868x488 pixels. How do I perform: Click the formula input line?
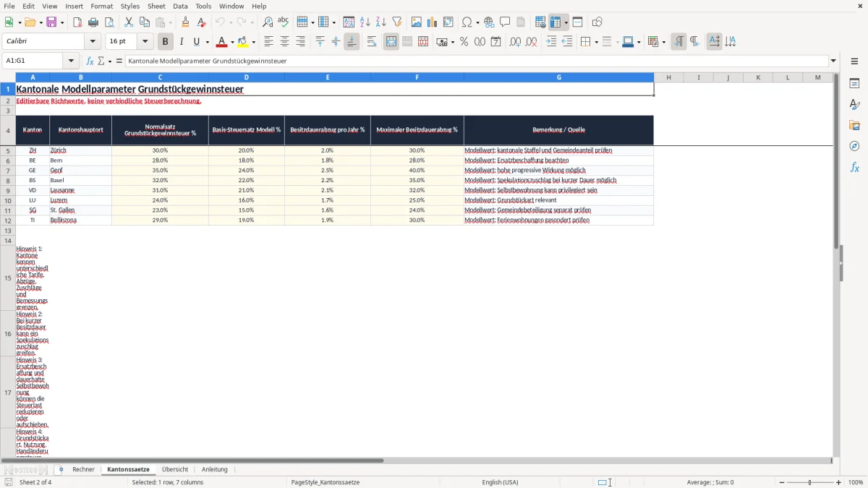click(x=477, y=61)
